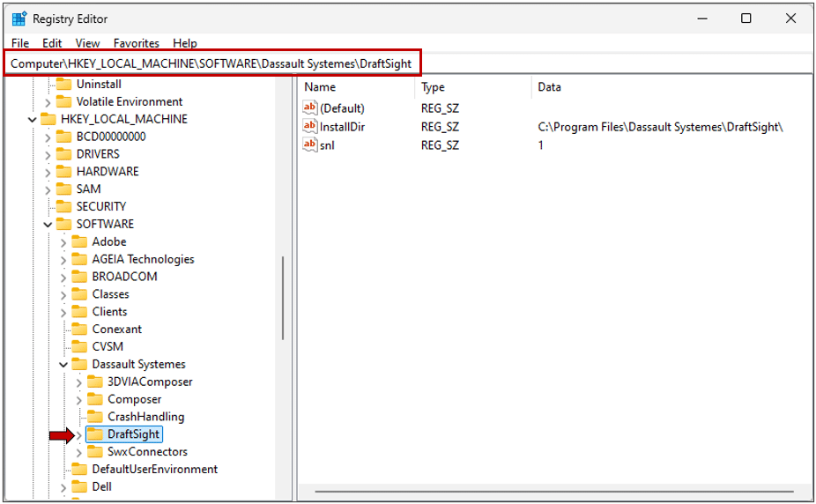Image resolution: width=816 pixels, height=504 pixels.
Task: Expand the Composer key chevron
Action: point(79,400)
